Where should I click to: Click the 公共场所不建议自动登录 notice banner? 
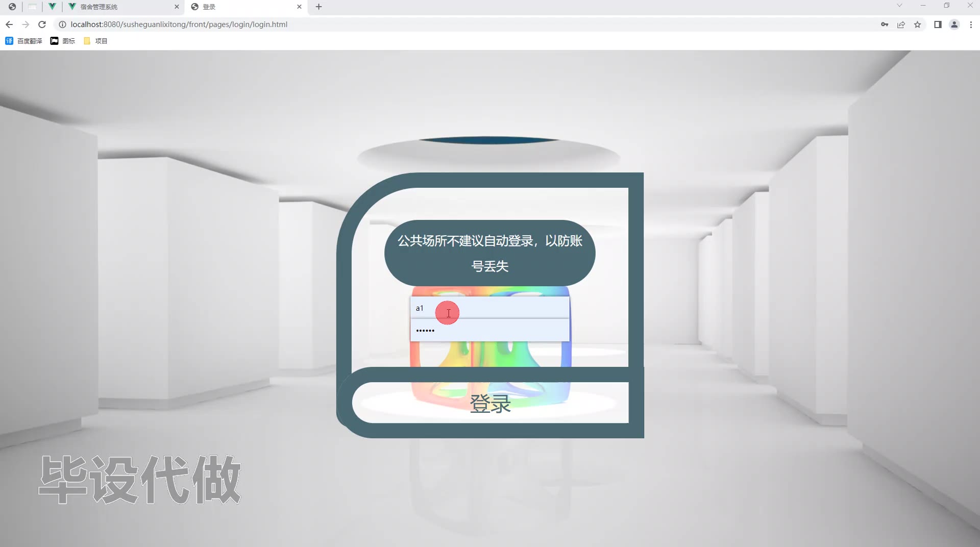[489, 253]
